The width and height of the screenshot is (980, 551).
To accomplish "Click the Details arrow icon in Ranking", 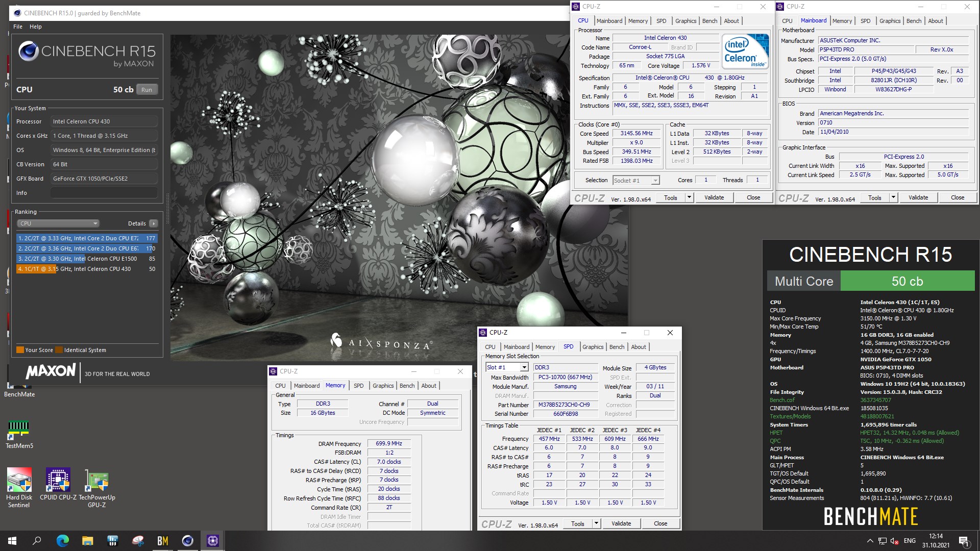I will [154, 223].
